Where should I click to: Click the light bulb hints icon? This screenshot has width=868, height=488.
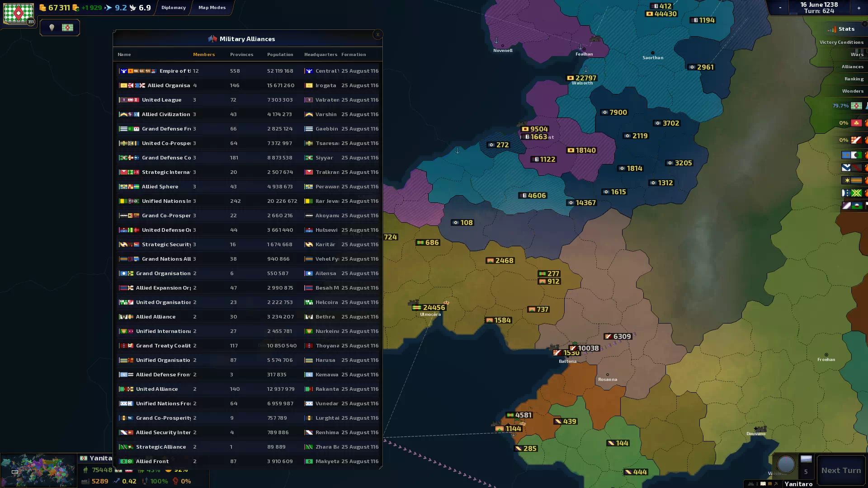52,28
